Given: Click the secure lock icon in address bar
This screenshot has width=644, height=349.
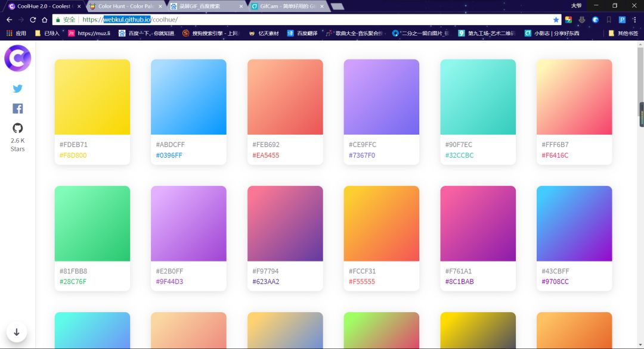Looking at the screenshot, I should [58, 20].
